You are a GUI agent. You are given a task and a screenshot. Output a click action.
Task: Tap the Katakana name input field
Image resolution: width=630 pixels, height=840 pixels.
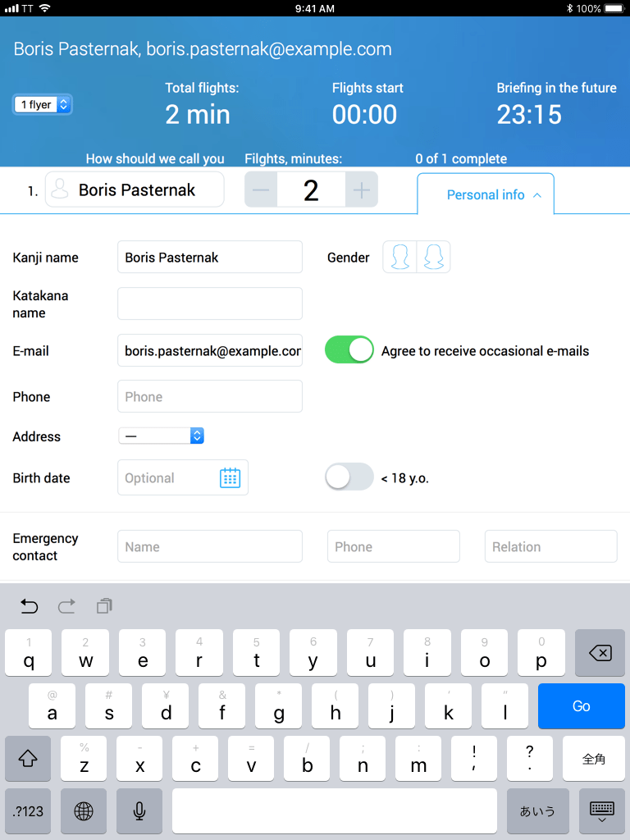[x=210, y=304]
